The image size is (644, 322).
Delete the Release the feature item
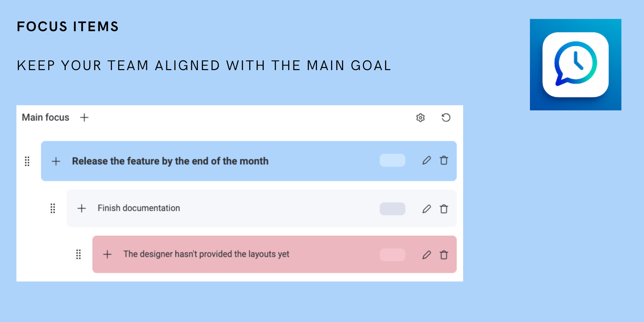[x=444, y=161]
